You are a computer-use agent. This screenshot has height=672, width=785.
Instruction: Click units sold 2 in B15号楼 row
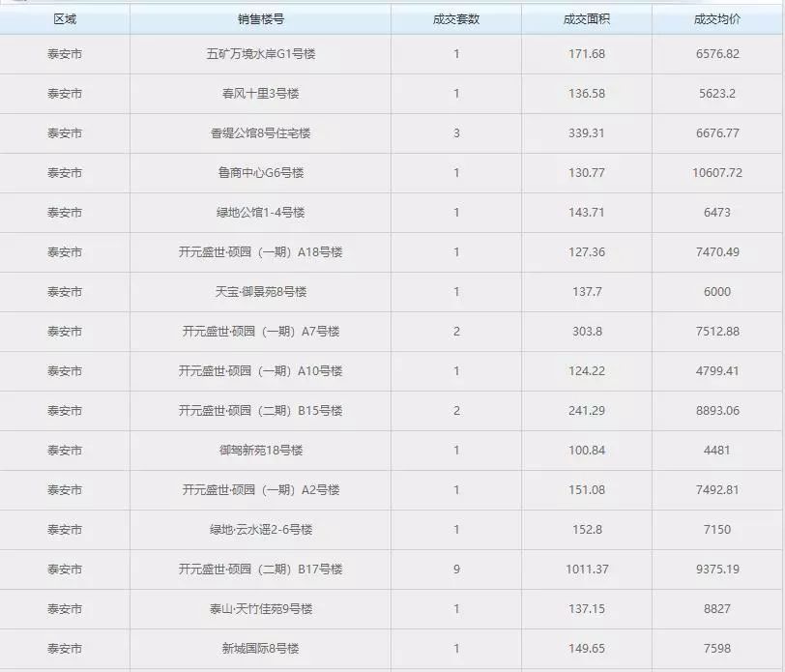[456, 411]
